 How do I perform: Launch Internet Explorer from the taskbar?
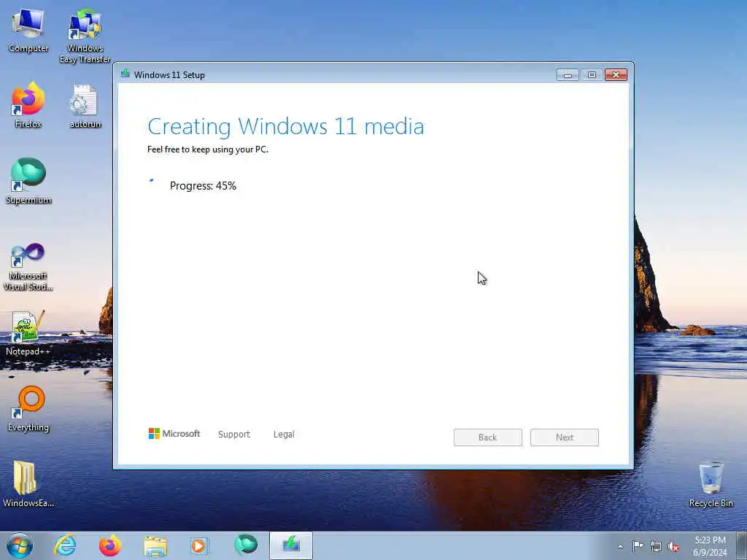(65, 545)
